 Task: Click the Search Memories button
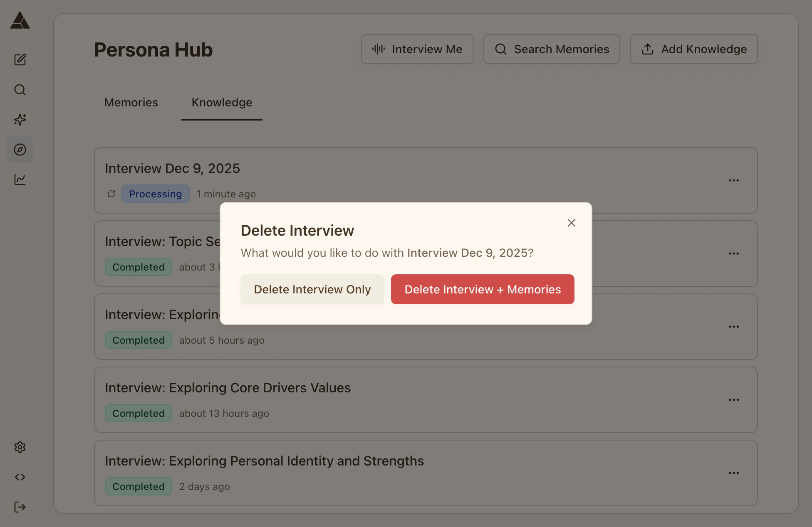(552, 49)
